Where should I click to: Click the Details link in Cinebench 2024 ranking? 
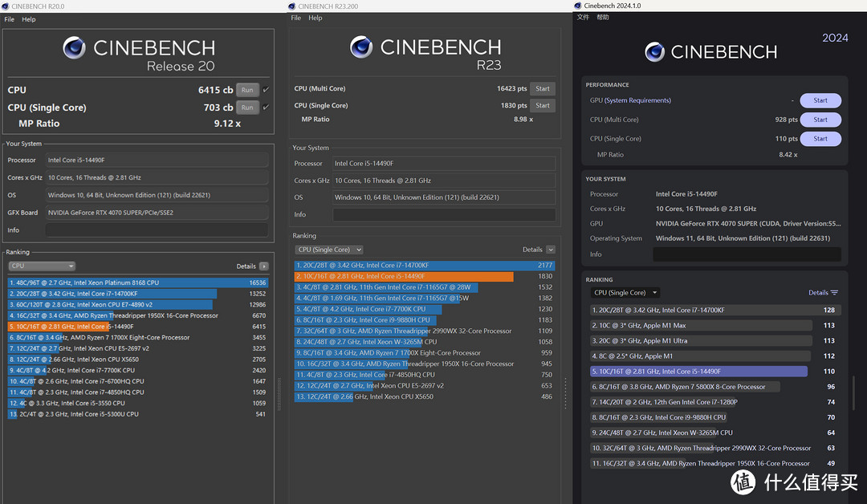point(818,292)
